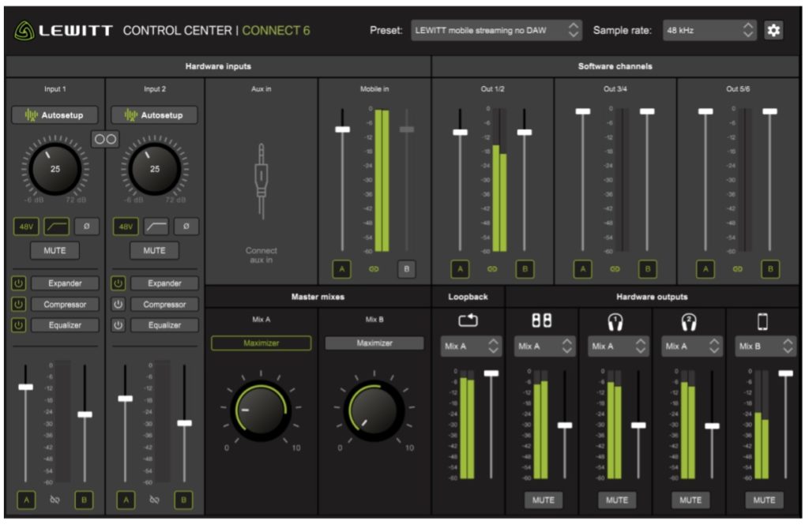Enable Maximizer on Mix B
The image size is (809, 532).
[374, 343]
